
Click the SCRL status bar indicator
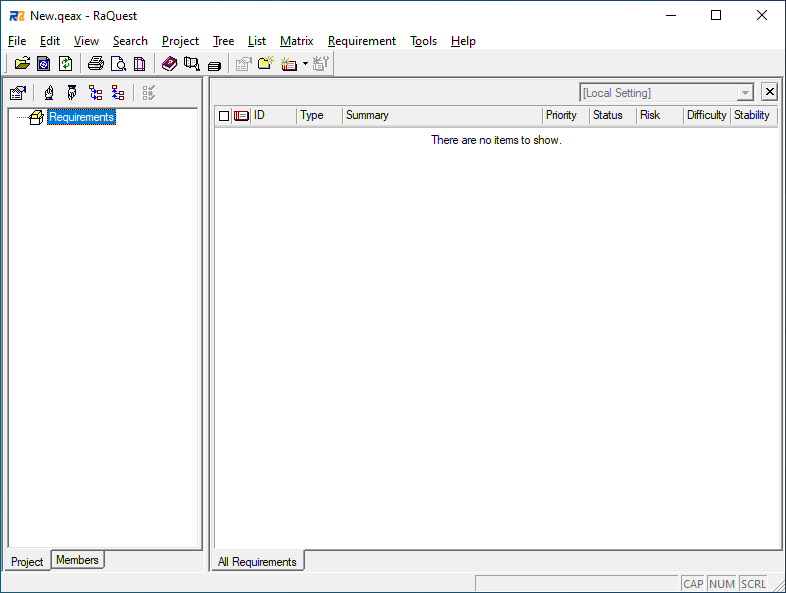pyautogui.click(x=753, y=584)
